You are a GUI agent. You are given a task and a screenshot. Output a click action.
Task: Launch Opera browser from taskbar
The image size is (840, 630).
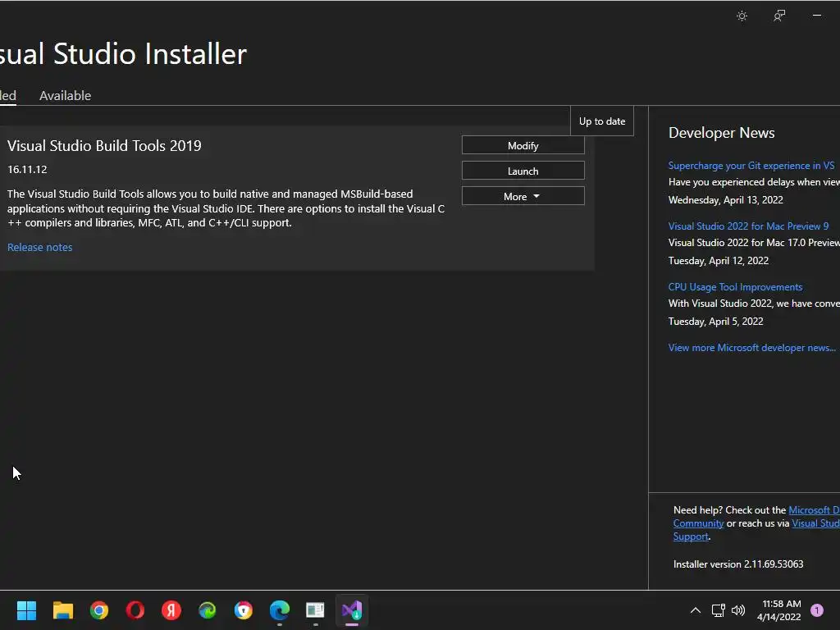(135, 610)
